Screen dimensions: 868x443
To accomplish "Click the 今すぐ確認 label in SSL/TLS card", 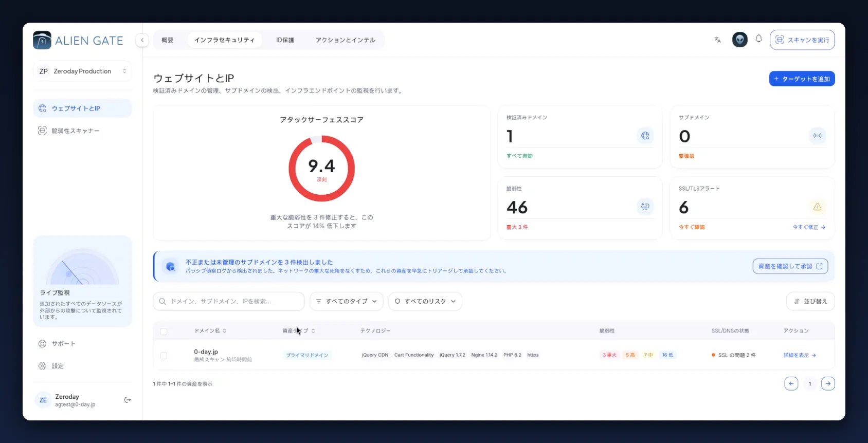I will coord(692,227).
